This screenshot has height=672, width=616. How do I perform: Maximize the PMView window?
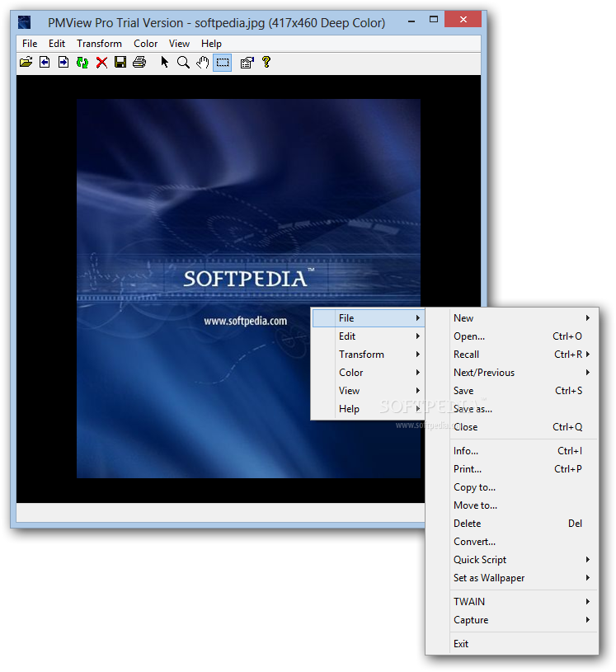pyautogui.click(x=434, y=20)
